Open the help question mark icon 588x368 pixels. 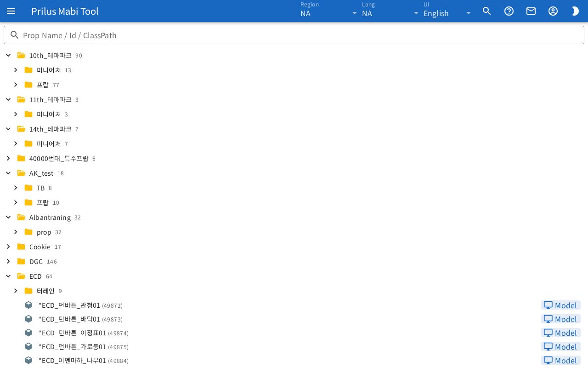[x=509, y=11]
